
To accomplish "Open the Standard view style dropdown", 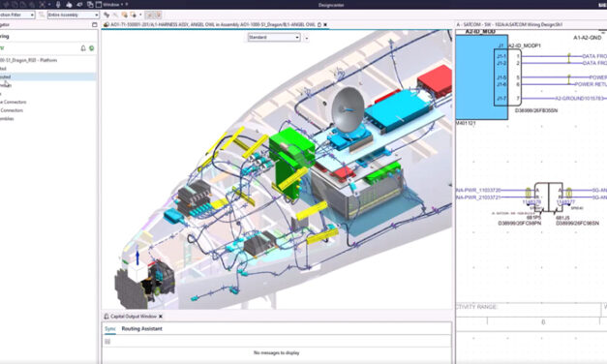I will click(274, 37).
